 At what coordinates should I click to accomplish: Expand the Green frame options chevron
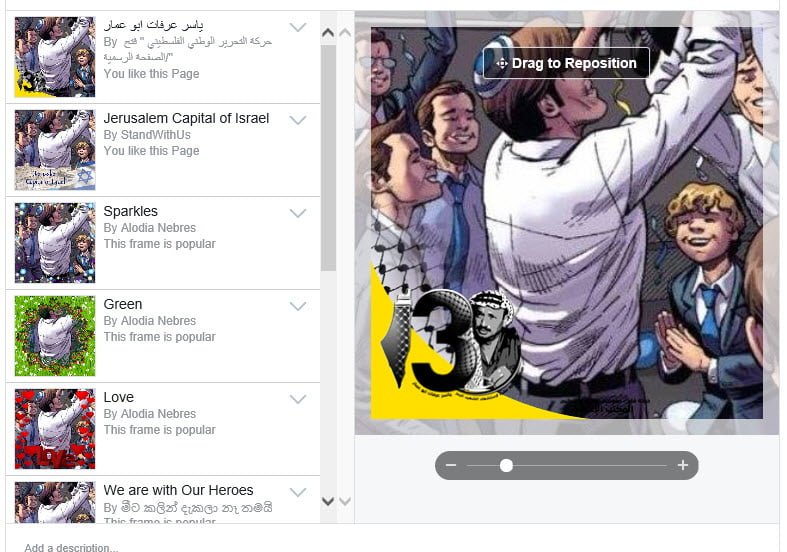click(298, 306)
